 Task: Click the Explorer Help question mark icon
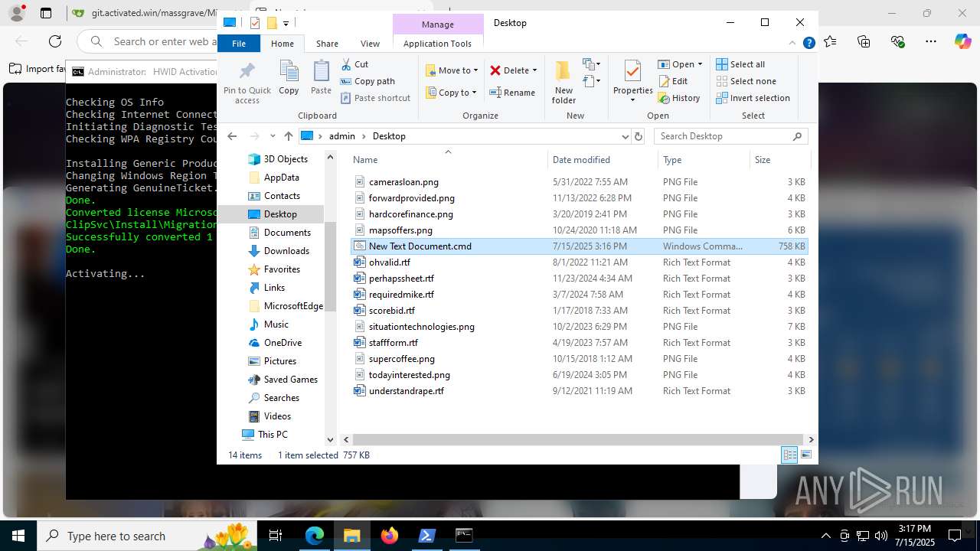click(x=808, y=44)
